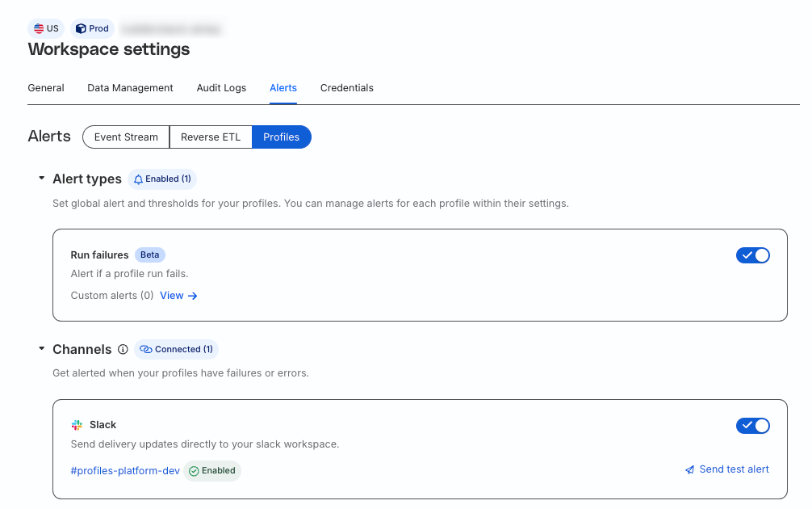Click the Beta badge on Run failures
The width and height of the screenshot is (812, 509).
click(x=149, y=254)
